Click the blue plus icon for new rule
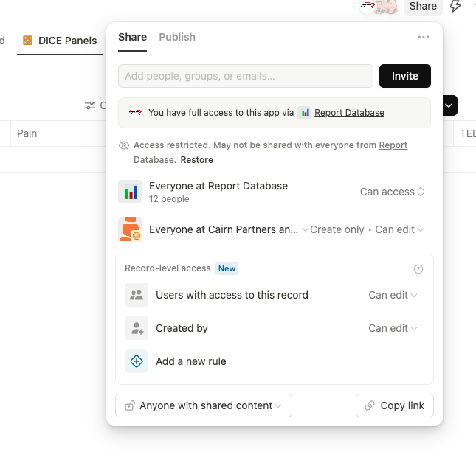The width and height of the screenshot is (476, 463). pos(137,361)
